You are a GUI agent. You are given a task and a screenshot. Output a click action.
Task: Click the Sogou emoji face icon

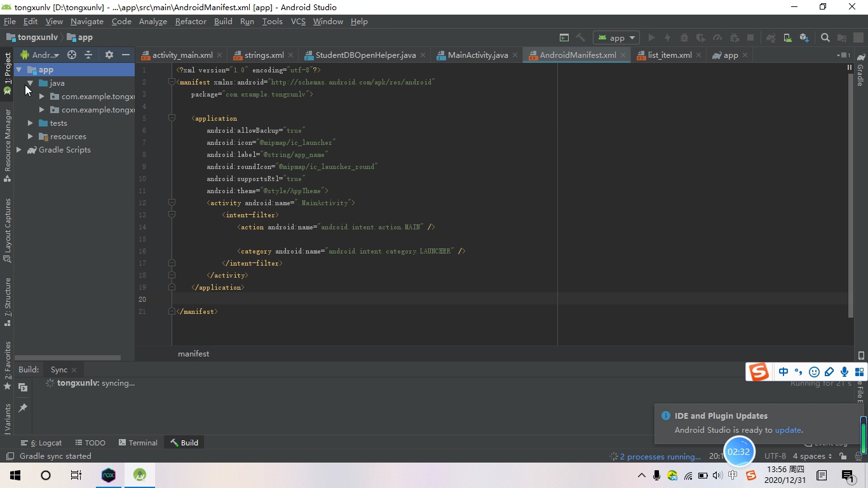(814, 372)
